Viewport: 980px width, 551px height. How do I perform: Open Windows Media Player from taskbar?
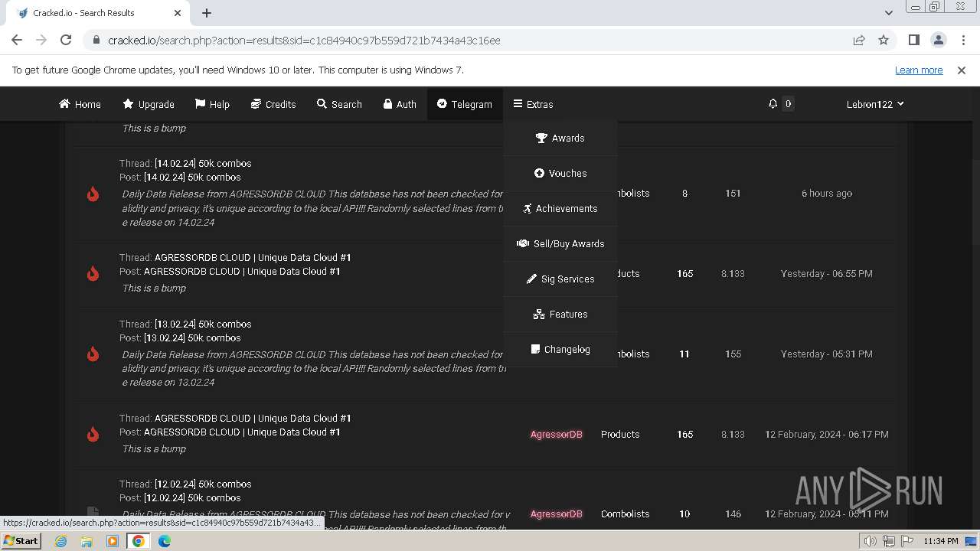point(113,540)
